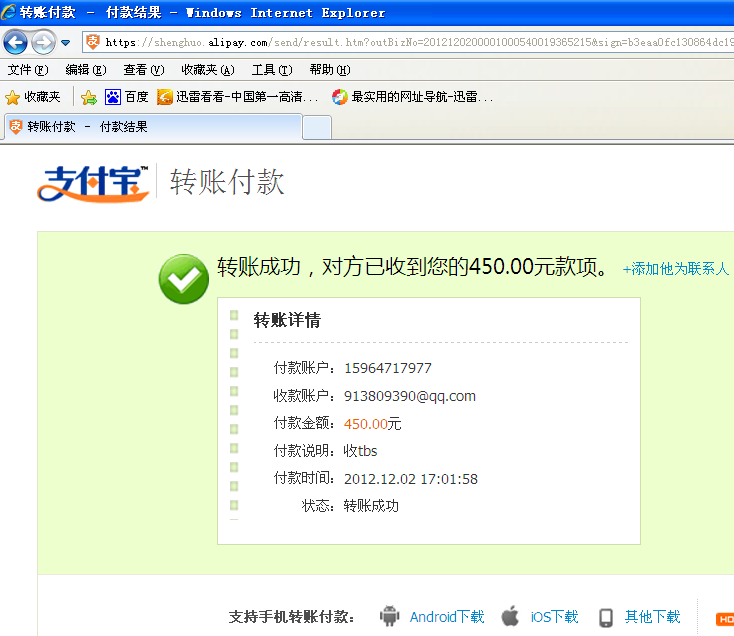Screen dimensions: 734x636
Task: Click the empty new tab button
Action: click(316, 128)
